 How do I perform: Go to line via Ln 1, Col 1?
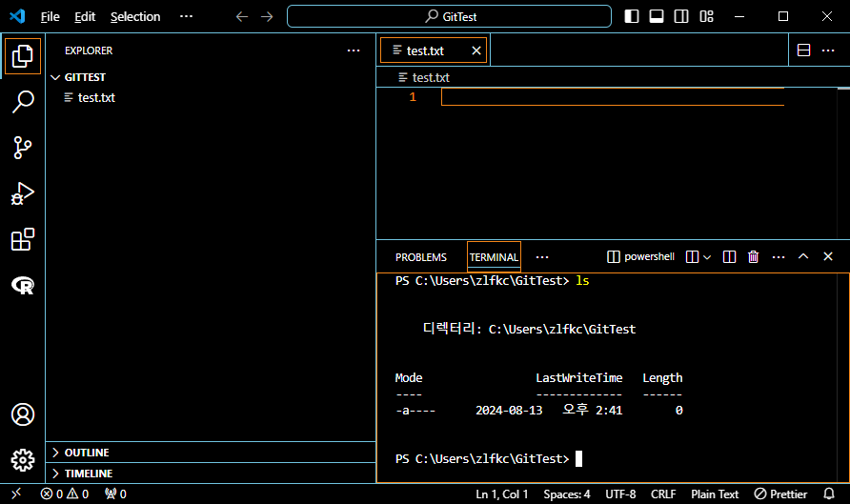[x=501, y=494]
